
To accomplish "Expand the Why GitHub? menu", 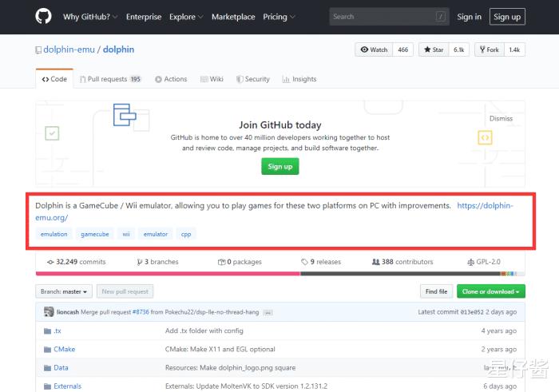I will [x=90, y=17].
